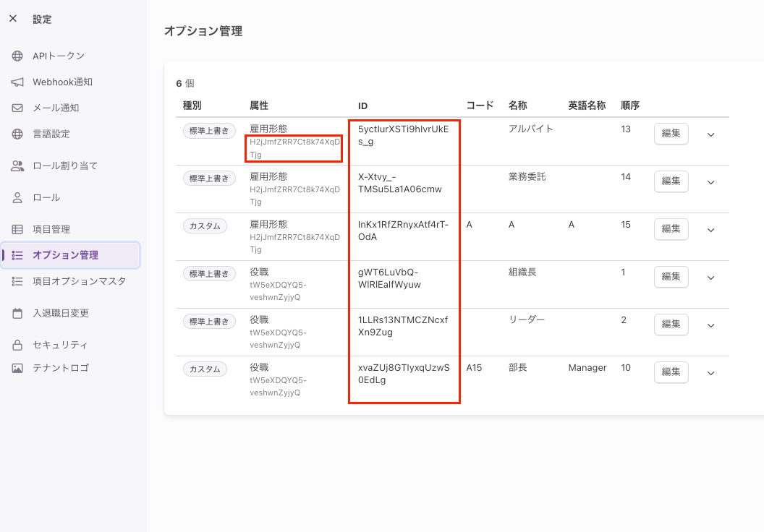The image size is (764, 532).
Task: Click the コード column header
Action: [x=480, y=106]
